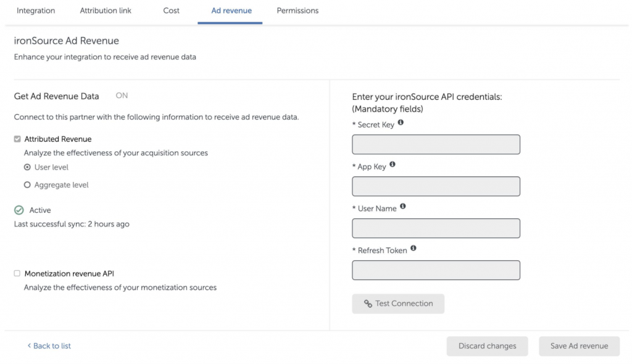Select the Aggregate level radio option
Screen dimensions: 632x364
[27, 185]
